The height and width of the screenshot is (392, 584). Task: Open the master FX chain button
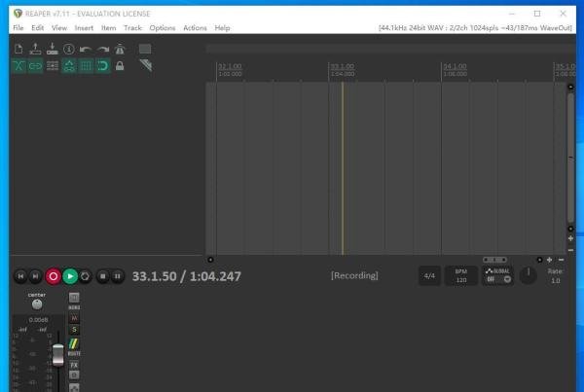(74, 365)
